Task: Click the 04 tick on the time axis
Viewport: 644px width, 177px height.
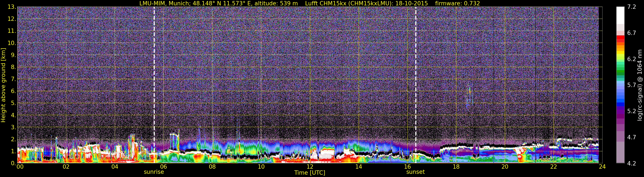Action: [115, 167]
